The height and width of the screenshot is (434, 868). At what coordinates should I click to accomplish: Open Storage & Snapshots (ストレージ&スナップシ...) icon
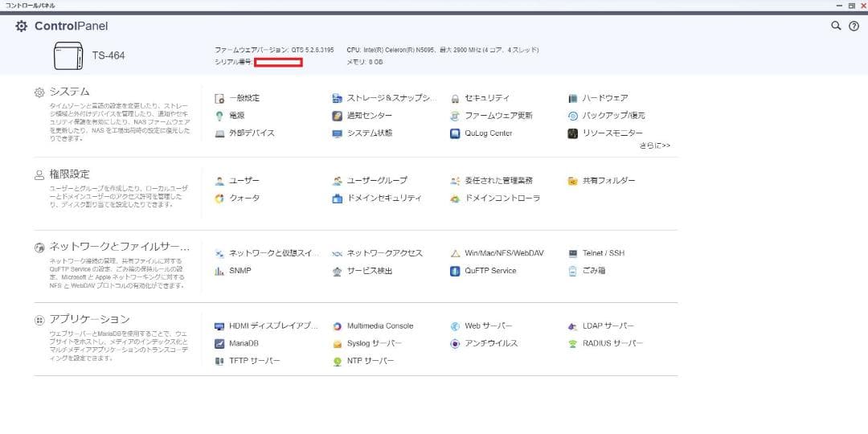coord(337,99)
